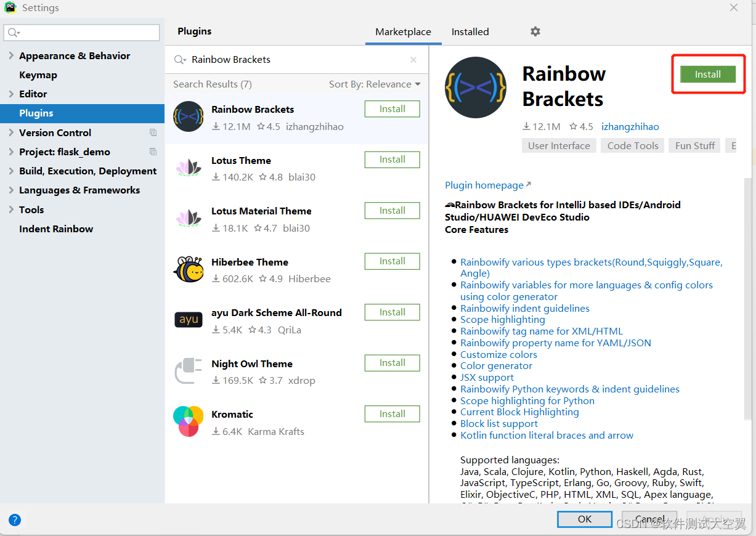Open the Customize colors link
756x536 pixels.
click(498, 354)
